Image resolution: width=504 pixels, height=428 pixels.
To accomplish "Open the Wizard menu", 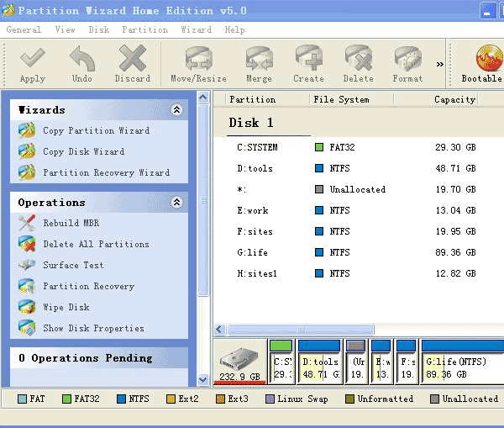I will tap(196, 29).
